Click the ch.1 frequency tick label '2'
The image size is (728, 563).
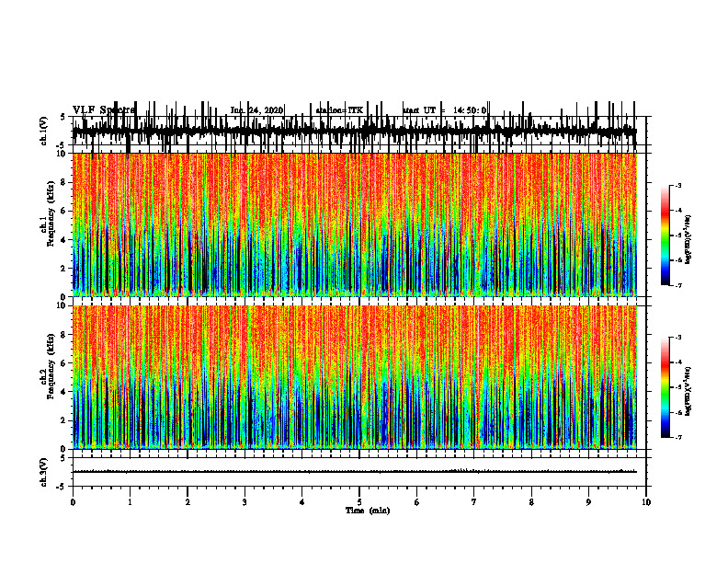pyautogui.click(x=63, y=269)
